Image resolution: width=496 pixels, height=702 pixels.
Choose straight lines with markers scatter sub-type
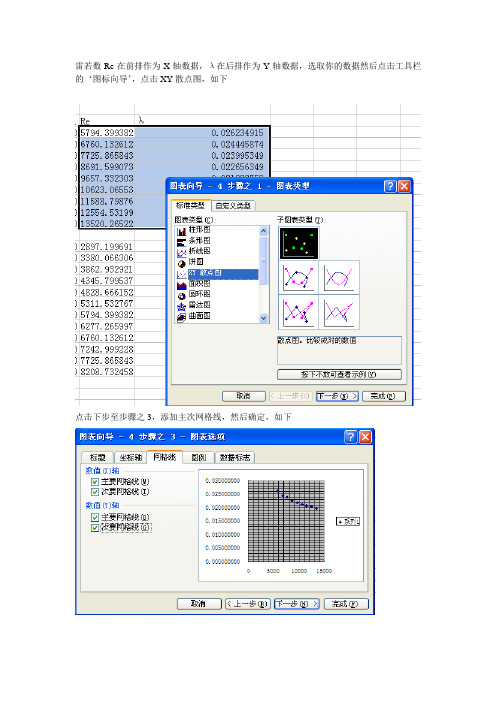pyautogui.click(x=298, y=312)
